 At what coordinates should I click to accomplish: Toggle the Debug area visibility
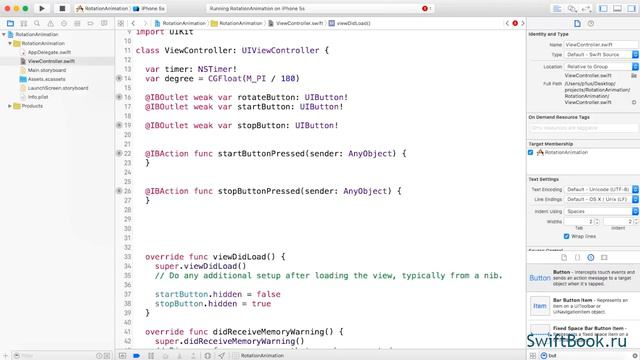point(618,9)
